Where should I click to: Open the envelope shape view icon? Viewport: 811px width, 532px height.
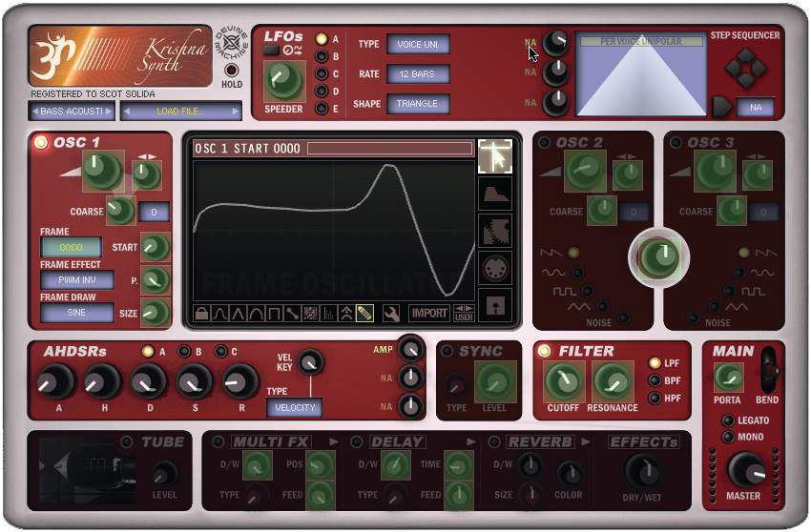pos(495,194)
